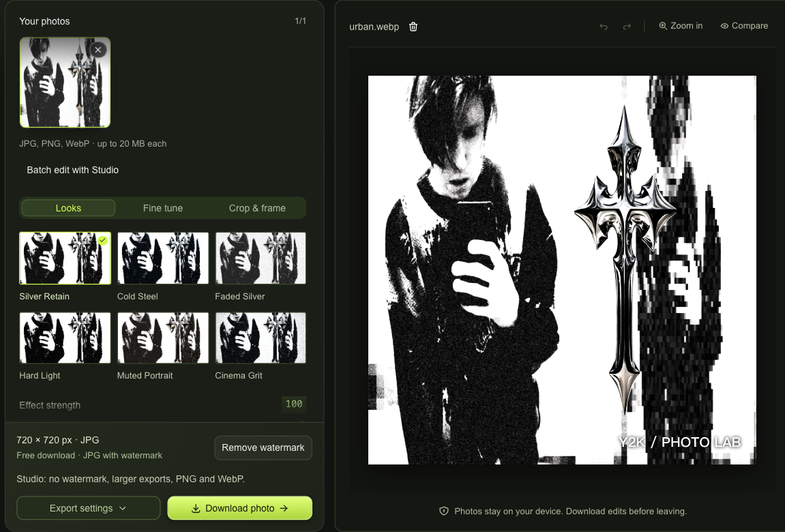Open Batch edit with Studio
The height and width of the screenshot is (532, 785).
pos(72,170)
